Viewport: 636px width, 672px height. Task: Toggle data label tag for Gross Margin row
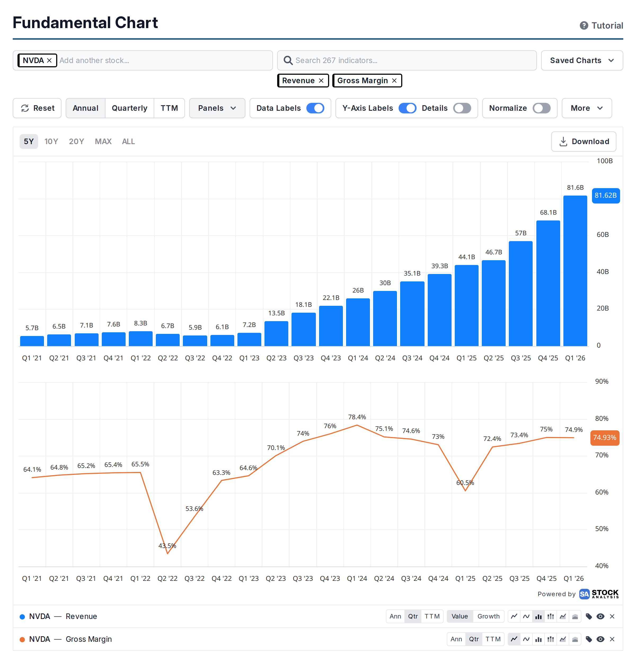tap(589, 639)
